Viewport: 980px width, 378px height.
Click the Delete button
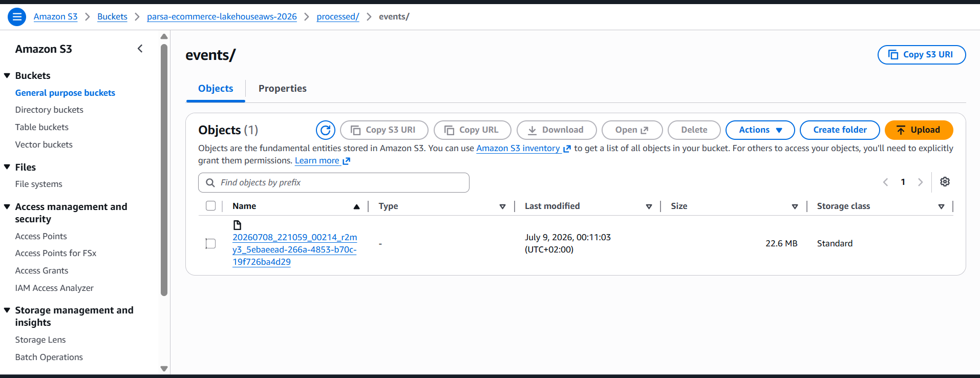coord(694,130)
